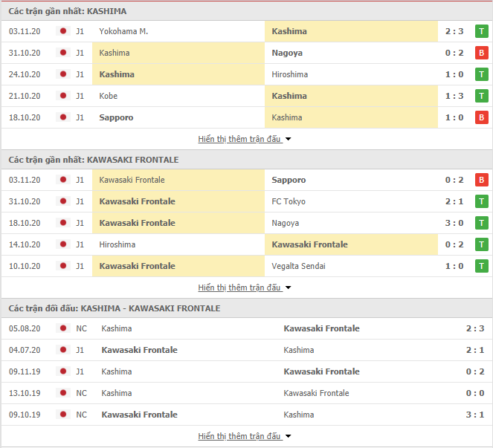Image resolution: width=493 pixels, height=448 pixels.
Task: Expand more head-to-head matches at bottom
Action: tap(245, 436)
